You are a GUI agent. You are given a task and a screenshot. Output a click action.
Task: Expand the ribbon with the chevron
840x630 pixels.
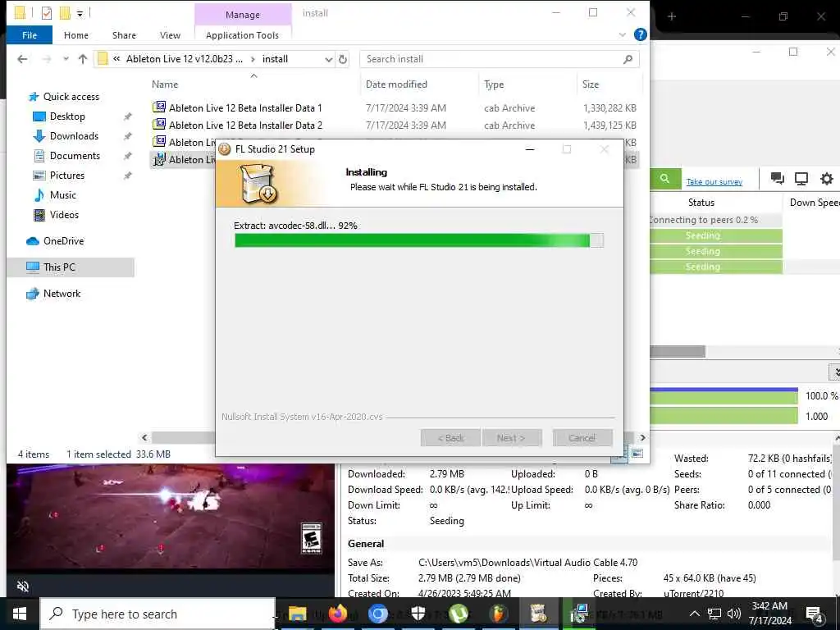(622, 34)
